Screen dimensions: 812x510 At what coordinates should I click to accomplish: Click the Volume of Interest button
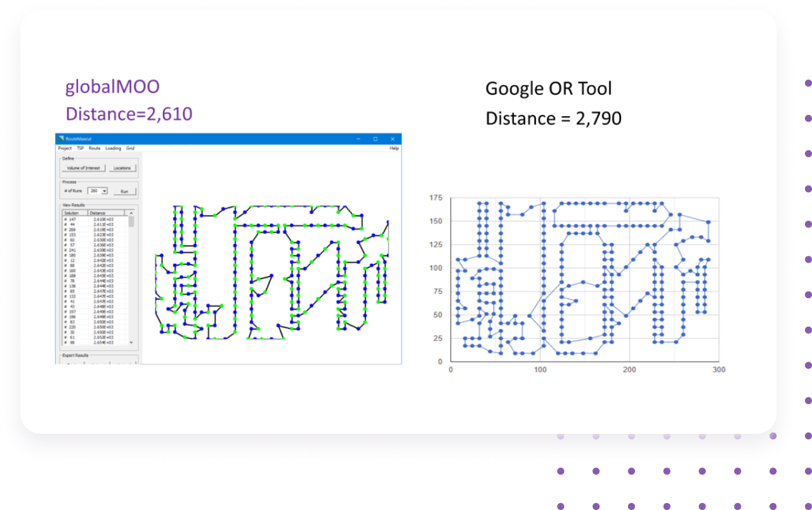point(83,168)
